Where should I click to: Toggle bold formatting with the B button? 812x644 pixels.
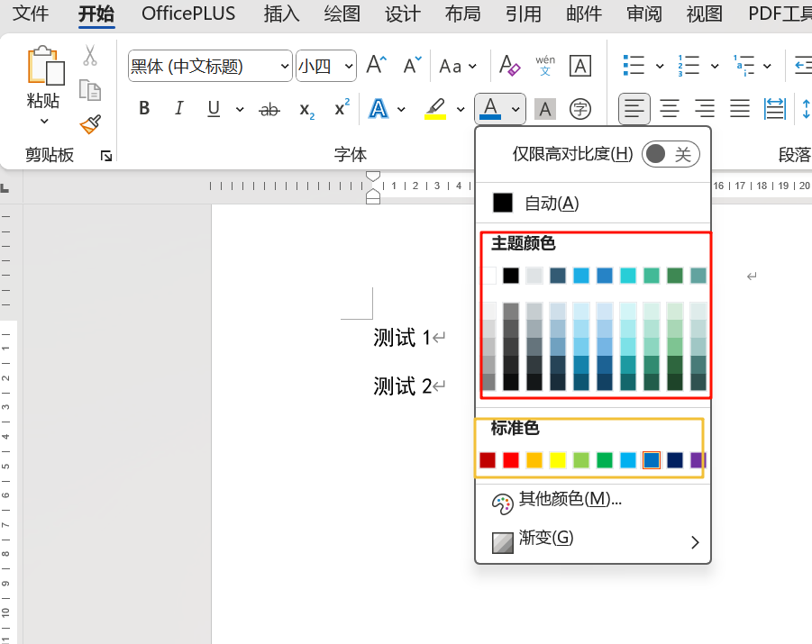click(x=144, y=109)
